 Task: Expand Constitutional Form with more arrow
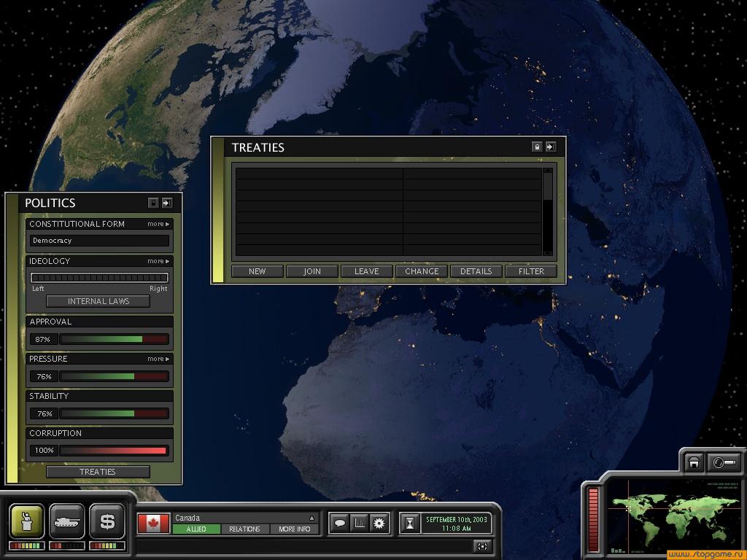click(158, 224)
